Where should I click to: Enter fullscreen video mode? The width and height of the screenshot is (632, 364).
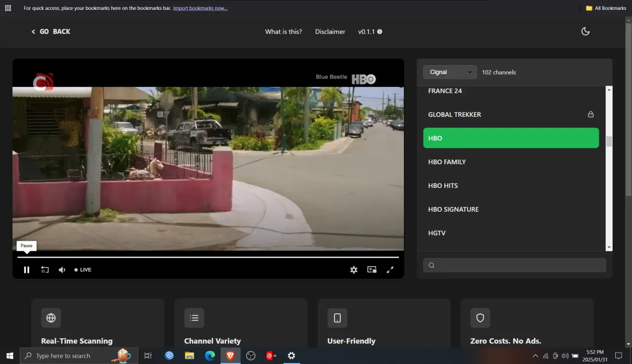click(390, 270)
